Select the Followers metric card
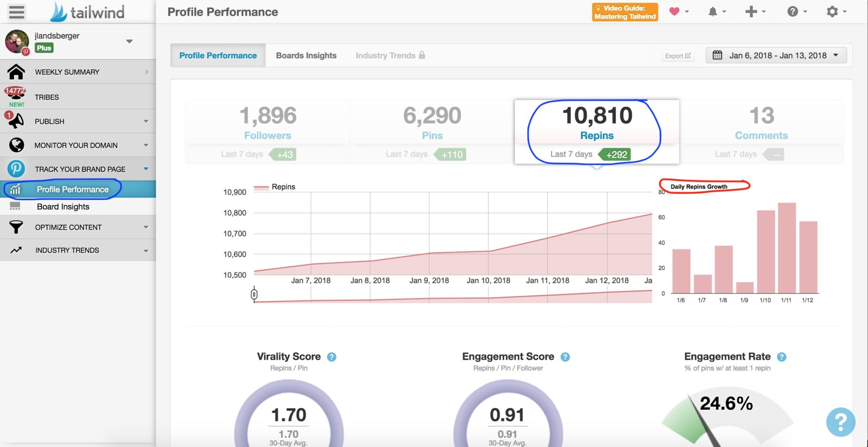The height and width of the screenshot is (447, 868). point(267,131)
